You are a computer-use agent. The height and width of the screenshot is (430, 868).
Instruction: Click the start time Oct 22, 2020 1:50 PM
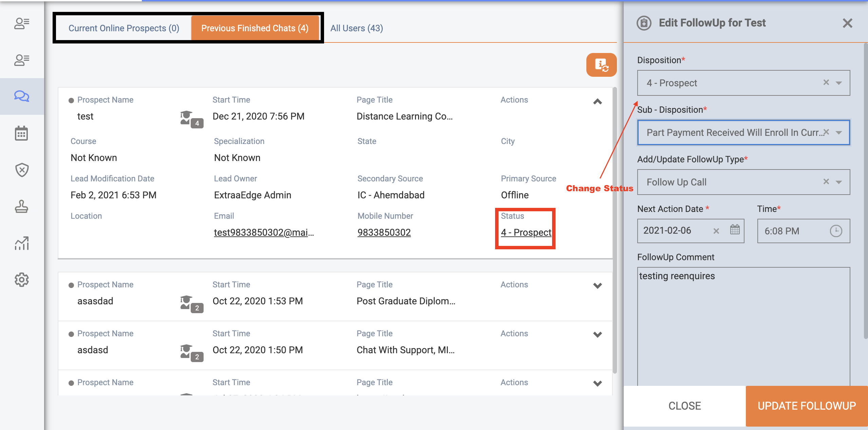258,350
